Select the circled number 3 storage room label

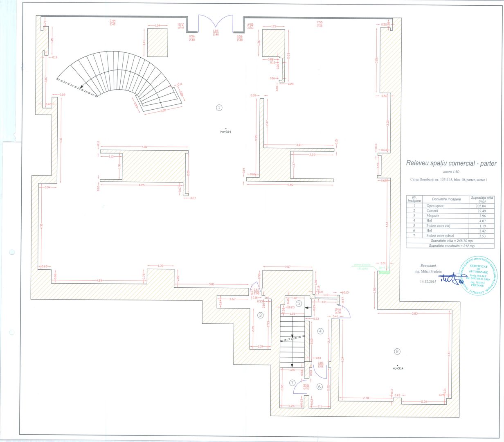(260, 315)
